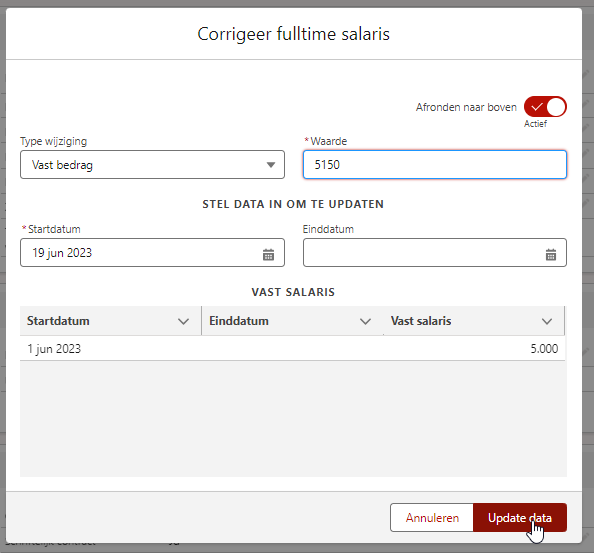Click the Update data button
This screenshot has width=594, height=553.
click(520, 517)
